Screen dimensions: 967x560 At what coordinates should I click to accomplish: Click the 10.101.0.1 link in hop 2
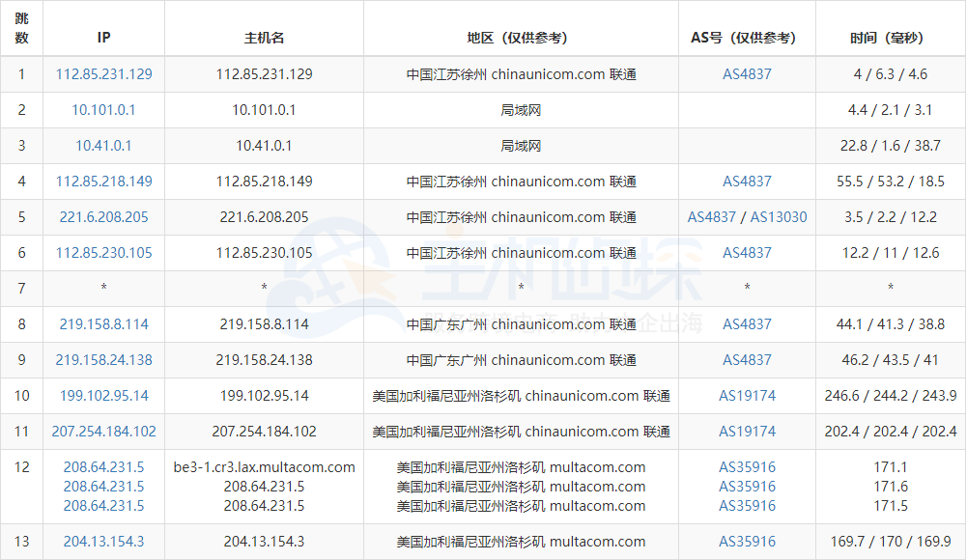[x=102, y=110]
